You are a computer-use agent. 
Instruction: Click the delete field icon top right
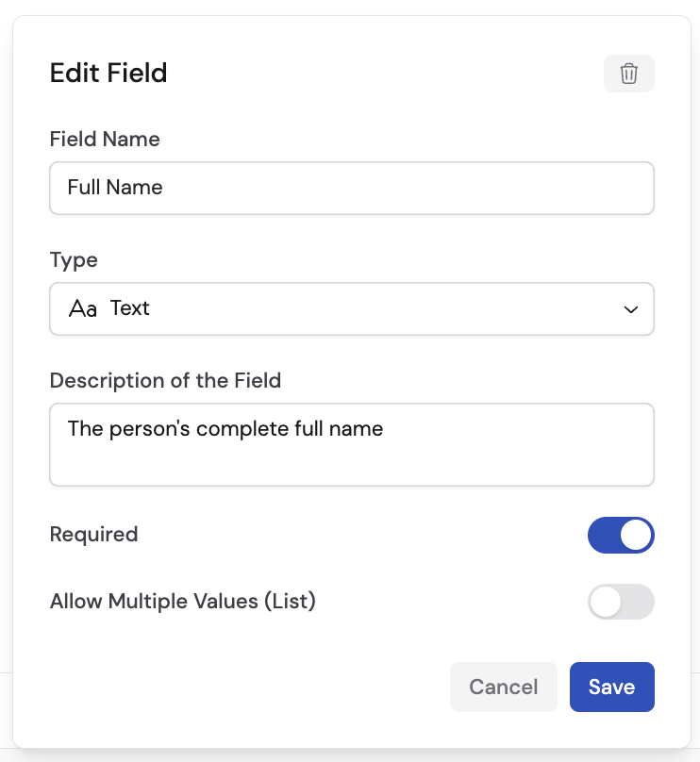pyautogui.click(x=628, y=74)
